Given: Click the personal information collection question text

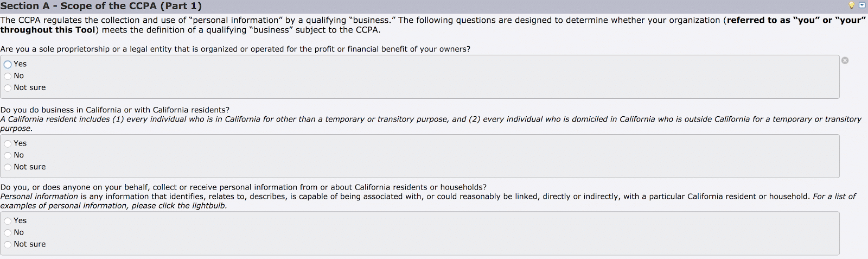Looking at the screenshot, I should (x=243, y=187).
